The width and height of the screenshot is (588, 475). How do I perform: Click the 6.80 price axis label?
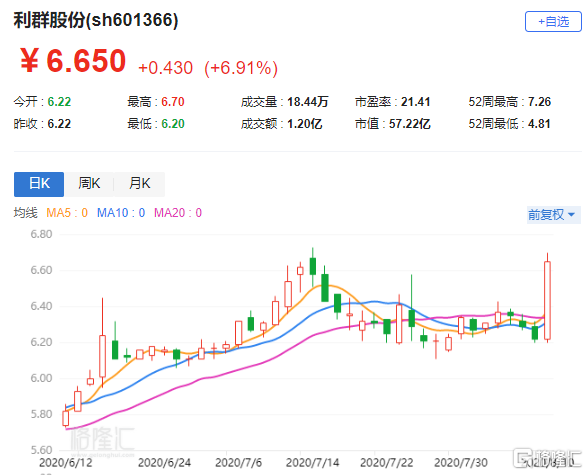(x=41, y=234)
